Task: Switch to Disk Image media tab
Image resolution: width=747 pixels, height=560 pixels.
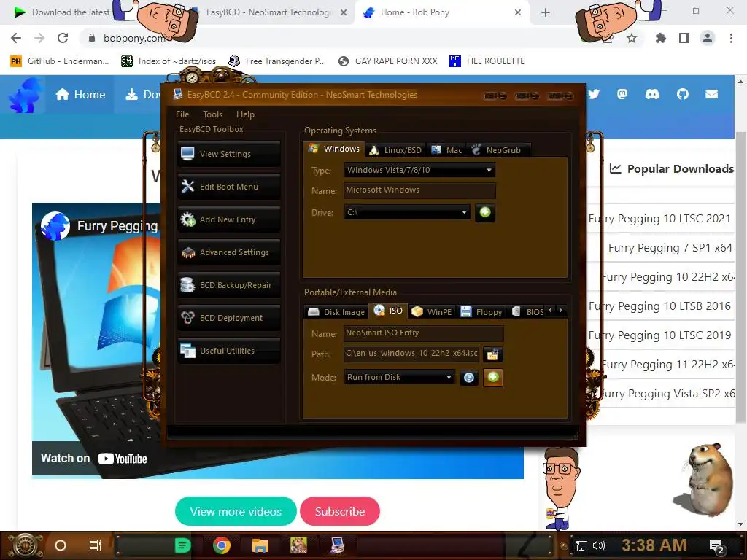Action: pos(336,312)
